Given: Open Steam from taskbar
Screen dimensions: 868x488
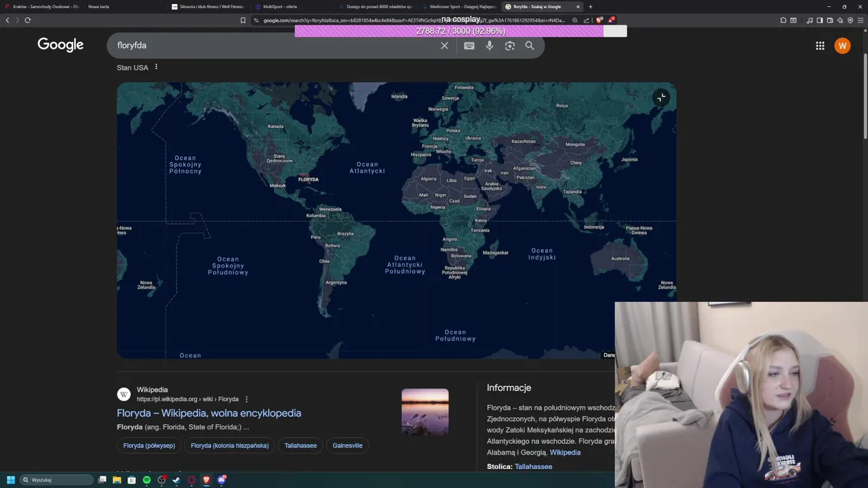Looking at the screenshot, I should (176, 480).
